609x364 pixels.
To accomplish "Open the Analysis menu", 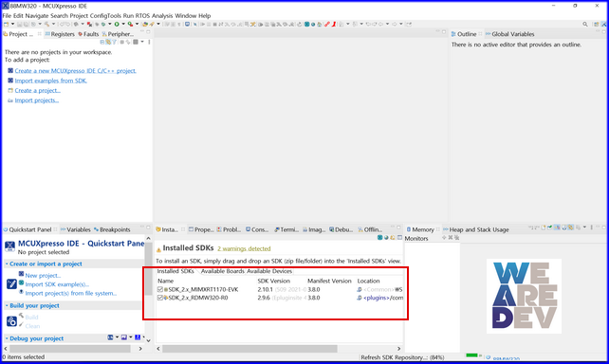I will point(162,15).
